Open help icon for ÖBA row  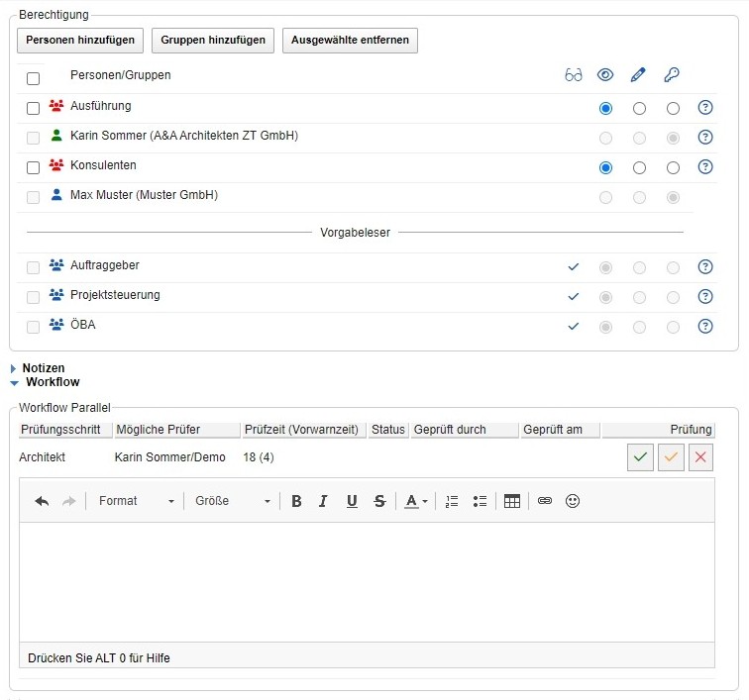(x=705, y=326)
